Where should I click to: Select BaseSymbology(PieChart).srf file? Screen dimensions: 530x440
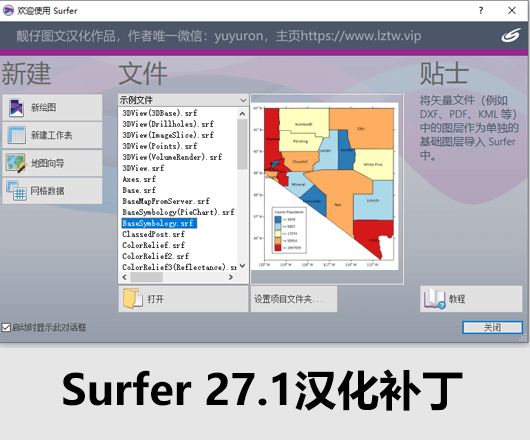click(178, 212)
